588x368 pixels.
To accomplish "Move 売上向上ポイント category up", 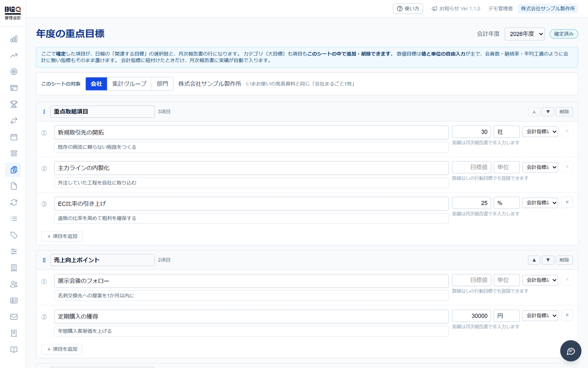I will coord(534,260).
